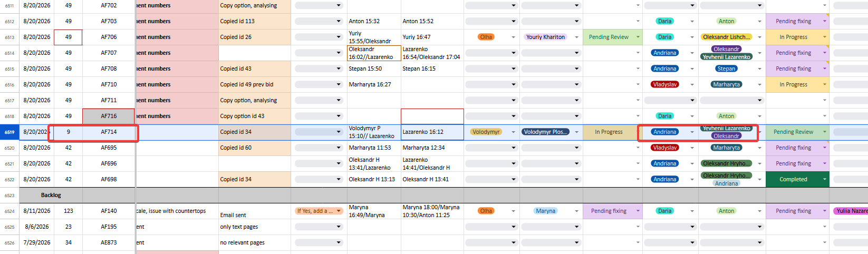The height and width of the screenshot is (254, 868).
Task: Change the Completed status in AF698 row
Action: [x=825, y=180]
